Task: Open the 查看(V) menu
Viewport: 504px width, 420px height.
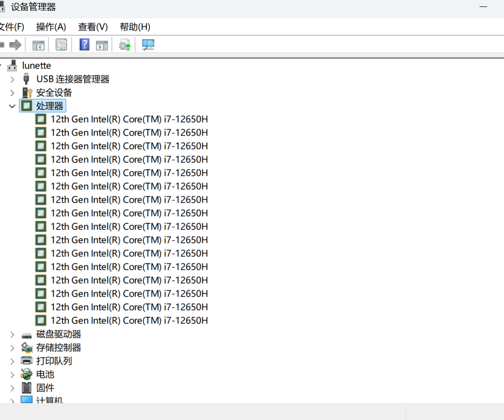Action: 93,27
